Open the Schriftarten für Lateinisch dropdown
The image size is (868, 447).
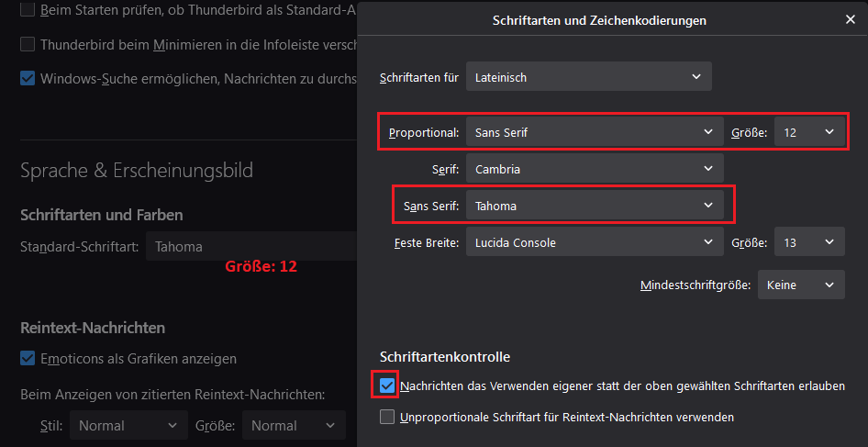(588, 78)
